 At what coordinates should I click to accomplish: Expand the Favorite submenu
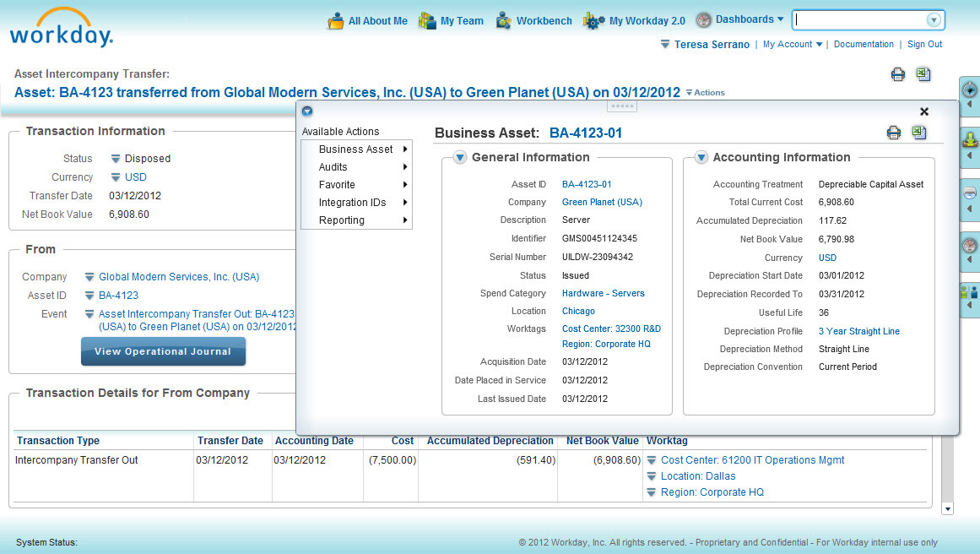pos(356,185)
